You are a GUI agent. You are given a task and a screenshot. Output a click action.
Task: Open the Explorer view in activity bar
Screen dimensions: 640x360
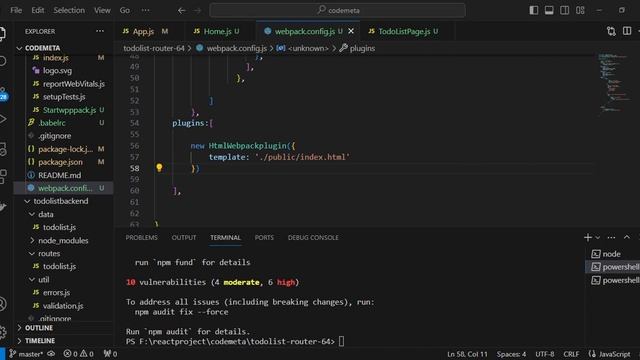coord(3,33)
